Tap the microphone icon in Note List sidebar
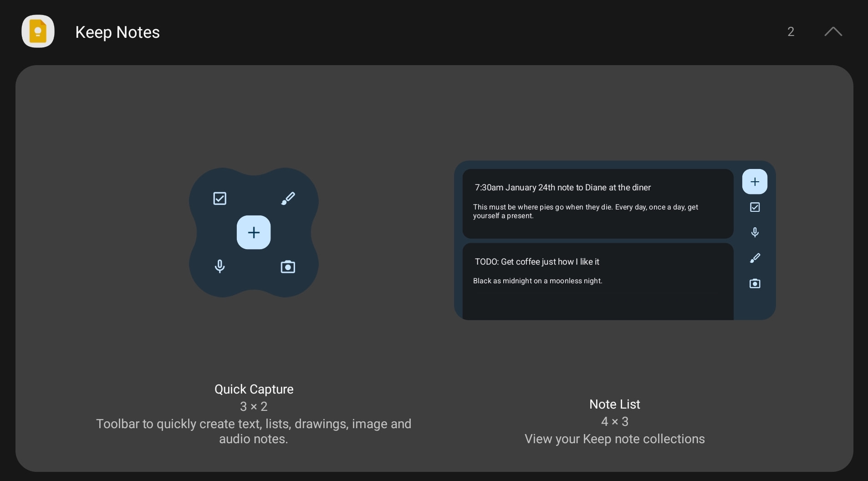 [x=755, y=232]
